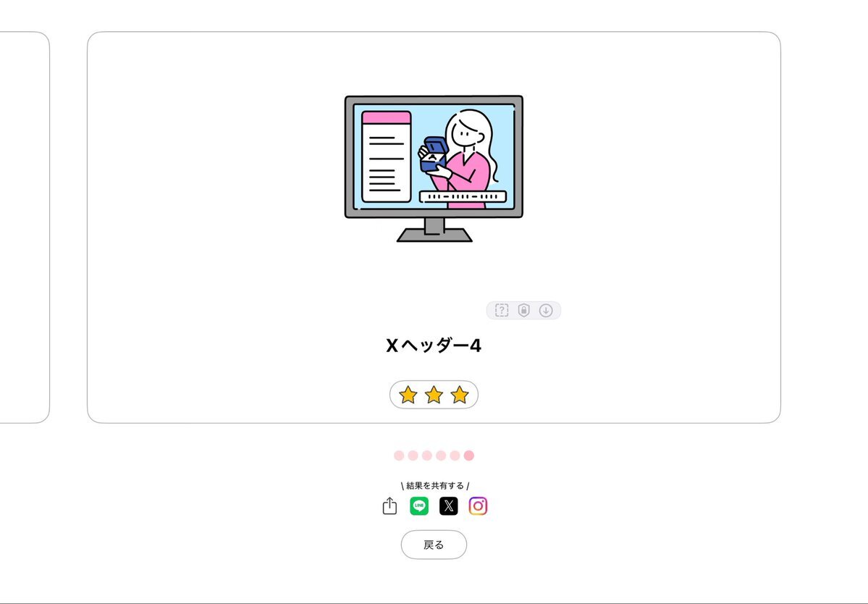Screen dimensions: 868x604
Task: Share the result via LINE
Action: pyautogui.click(x=419, y=506)
